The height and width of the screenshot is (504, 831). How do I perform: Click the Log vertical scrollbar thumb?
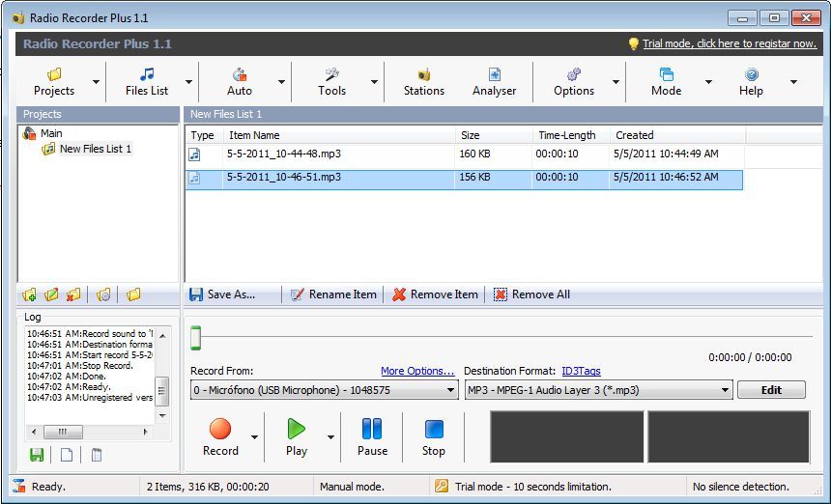pos(162,391)
